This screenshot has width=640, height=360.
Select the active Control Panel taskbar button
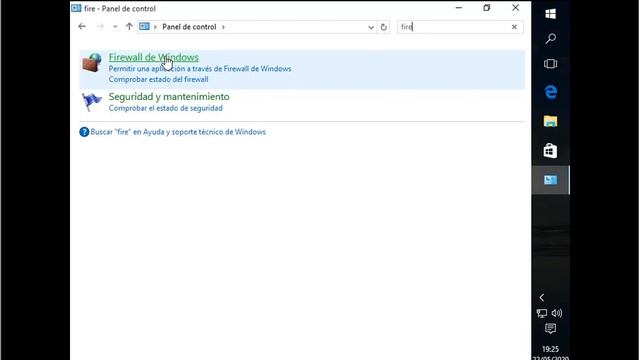tap(550, 180)
